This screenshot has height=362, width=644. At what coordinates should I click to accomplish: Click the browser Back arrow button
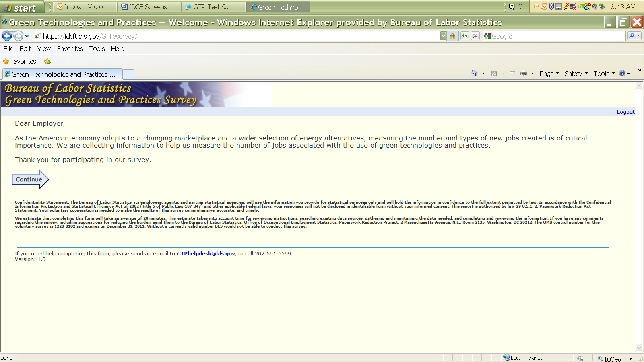(x=7, y=36)
